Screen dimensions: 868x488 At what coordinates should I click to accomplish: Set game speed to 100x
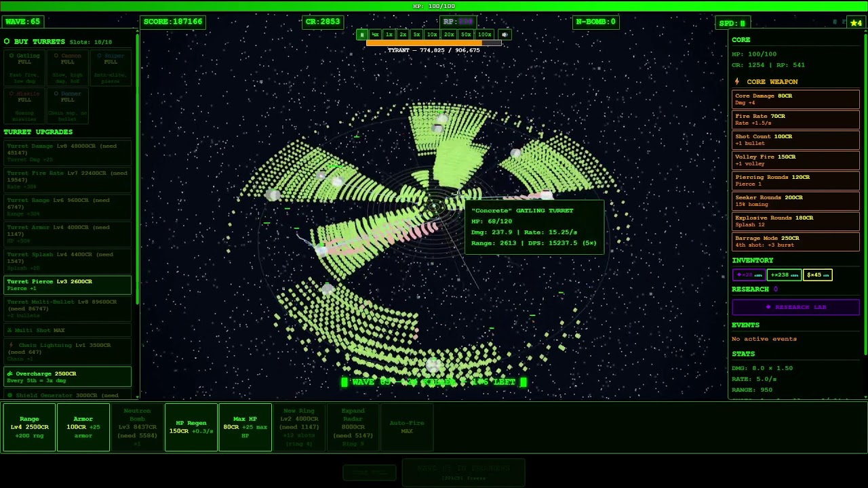click(484, 35)
